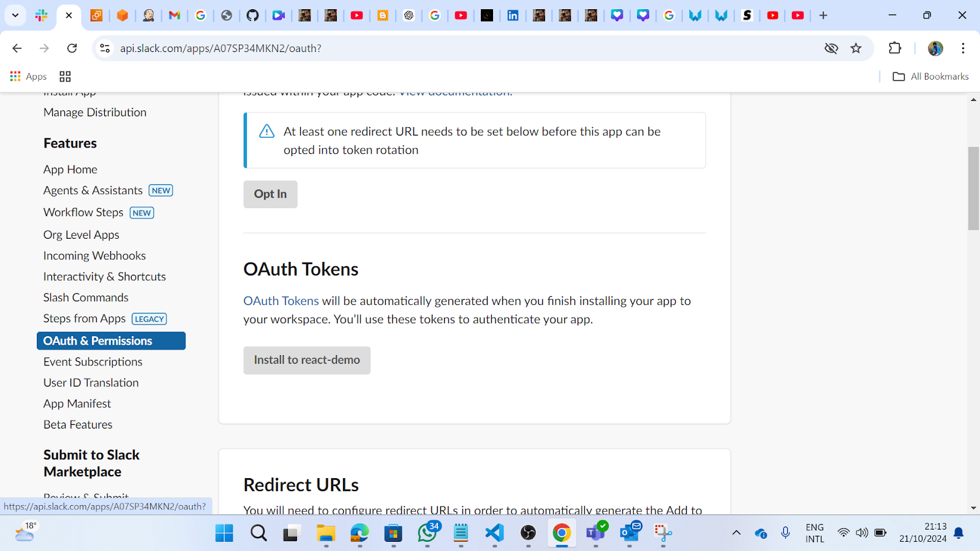Click the scrollbar up arrow
Screen dimensions: 980x551
973,99
